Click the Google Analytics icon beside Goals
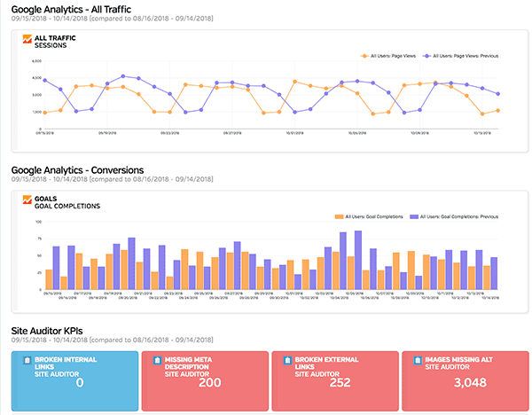 pyautogui.click(x=27, y=201)
